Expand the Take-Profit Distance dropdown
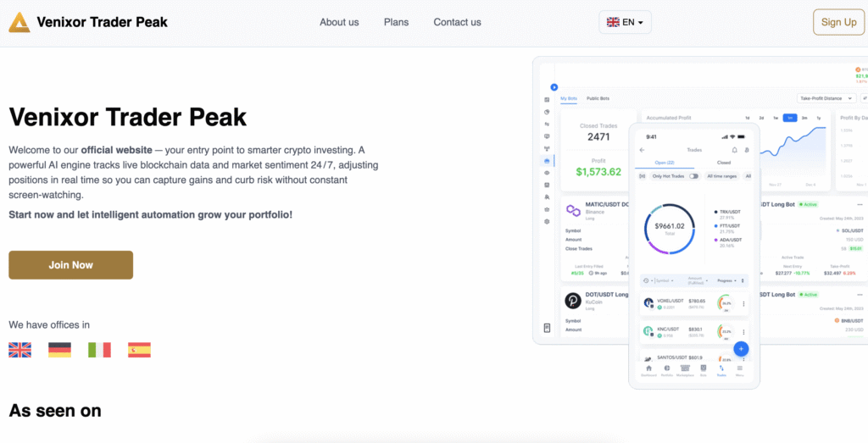 826,98
